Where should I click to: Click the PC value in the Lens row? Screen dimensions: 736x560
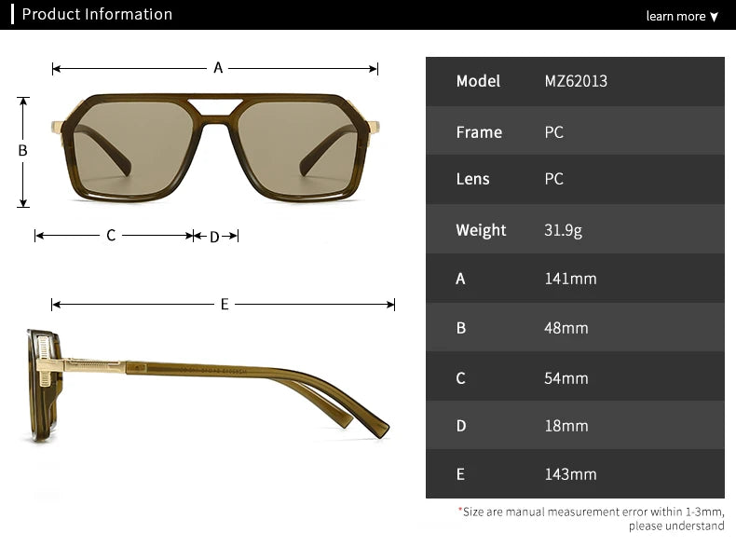(554, 179)
